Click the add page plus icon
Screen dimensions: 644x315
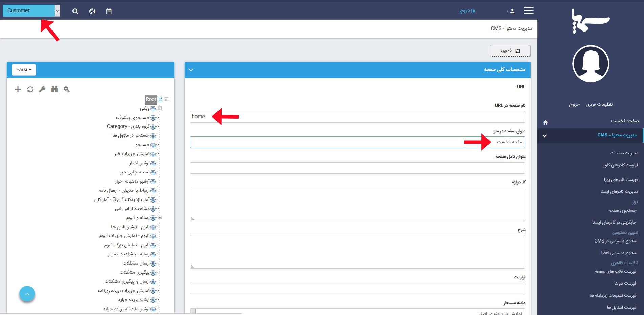click(18, 89)
